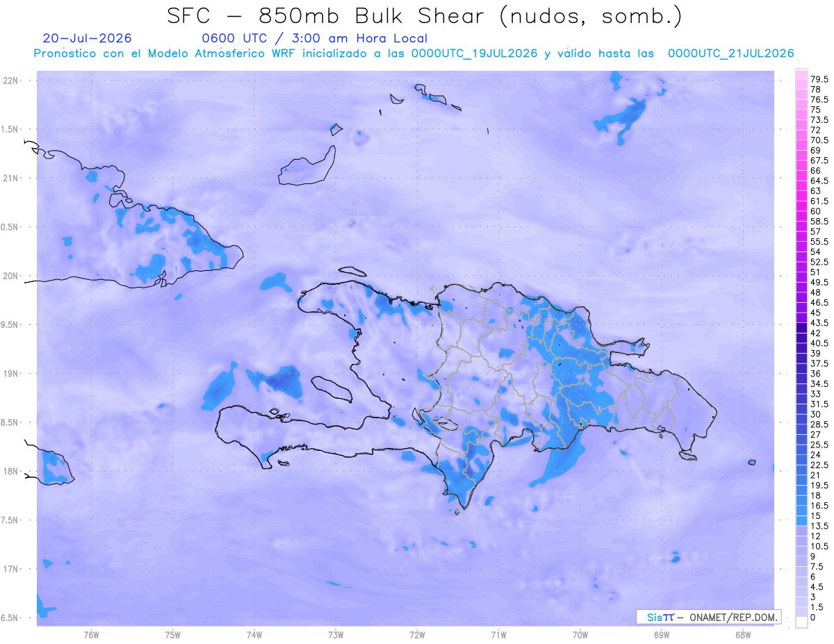The width and height of the screenshot is (834, 644).
Task: Click the color scale value '10.5'
Action: pyautogui.click(x=819, y=546)
